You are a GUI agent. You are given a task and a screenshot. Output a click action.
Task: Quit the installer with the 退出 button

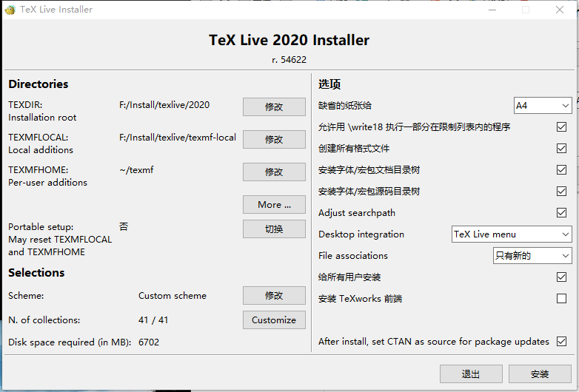pos(471,374)
